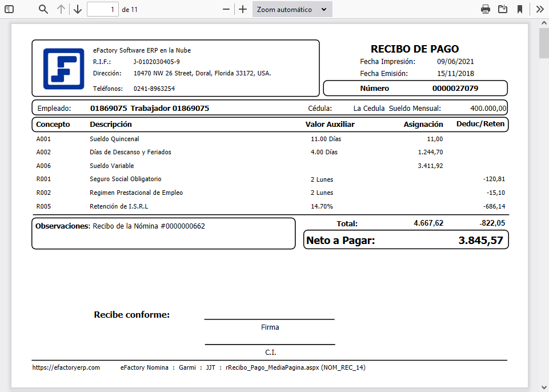
Task: Expand more tools with the double chevron
Action: pos(539,9)
